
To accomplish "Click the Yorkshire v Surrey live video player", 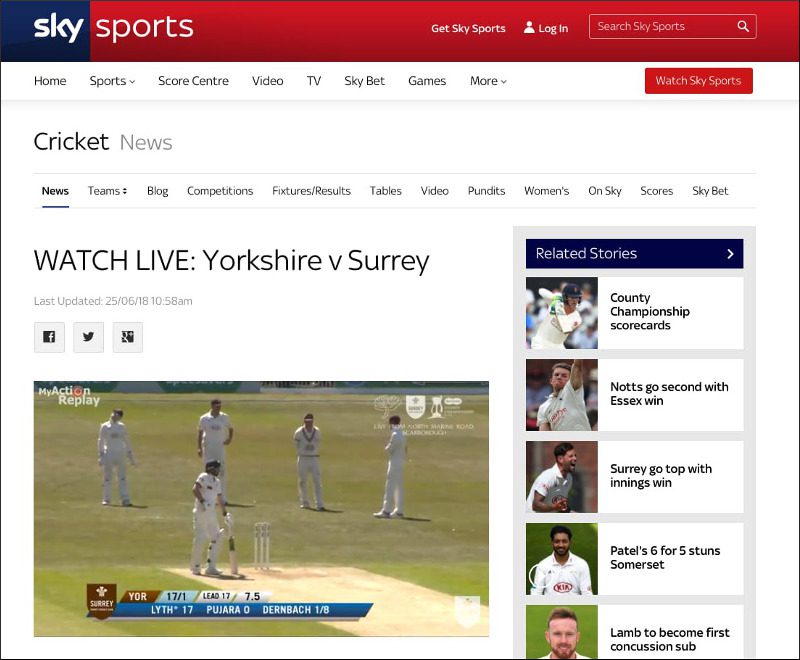I will [x=261, y=509].
